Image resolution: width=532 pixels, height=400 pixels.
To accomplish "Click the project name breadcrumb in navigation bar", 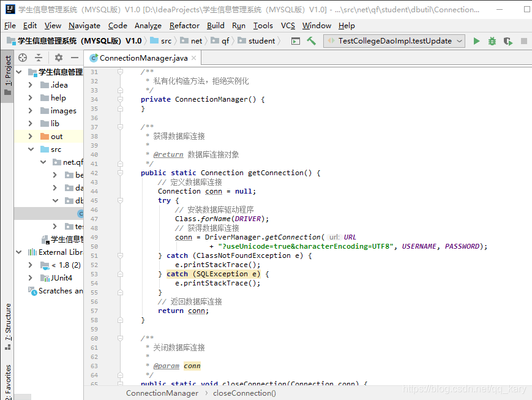I will (74, 41).
